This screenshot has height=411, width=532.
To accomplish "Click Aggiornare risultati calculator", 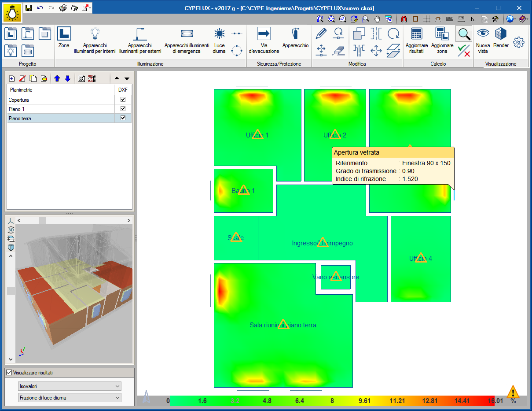I will pyautogui.click(x=416, y=41).
